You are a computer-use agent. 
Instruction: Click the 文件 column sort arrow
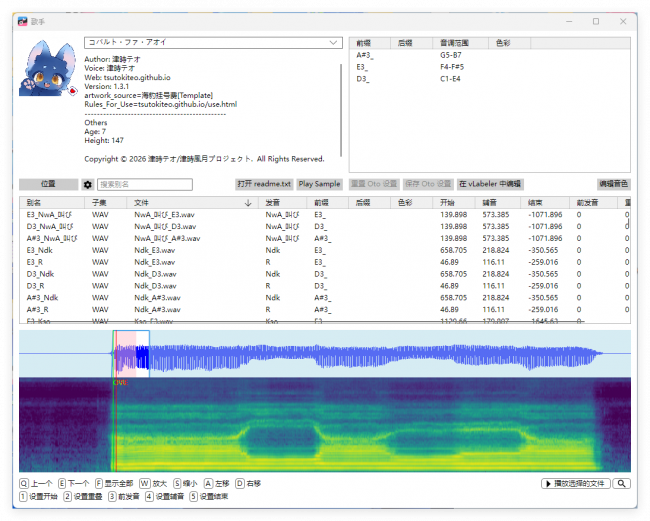pos(248,203)
